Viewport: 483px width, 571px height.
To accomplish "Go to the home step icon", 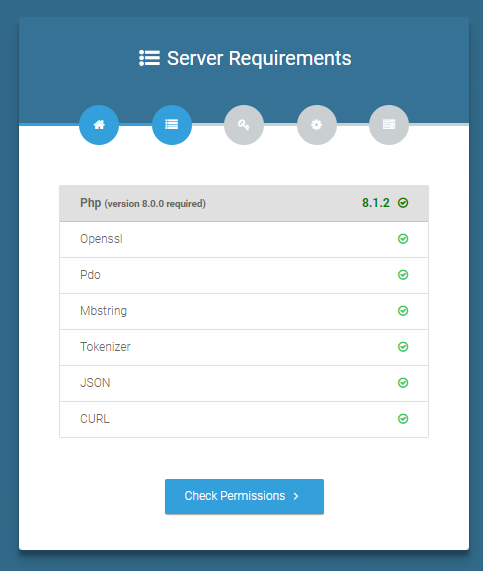I will (99, 125).
